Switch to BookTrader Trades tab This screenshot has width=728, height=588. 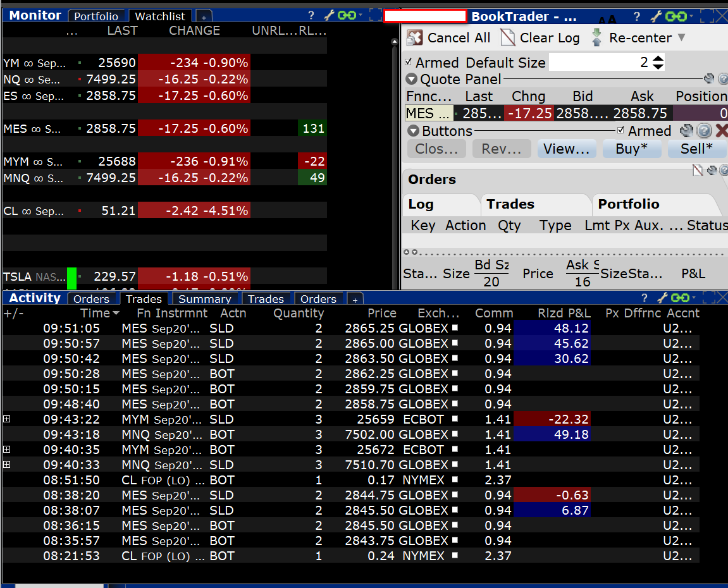[535, 204]
